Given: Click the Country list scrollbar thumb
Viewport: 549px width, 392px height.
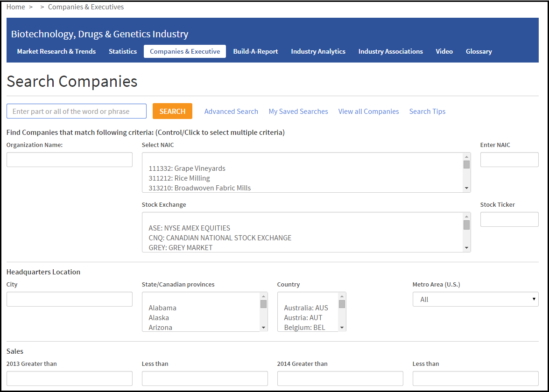Looking at the screenshot, I should point(342,304).
